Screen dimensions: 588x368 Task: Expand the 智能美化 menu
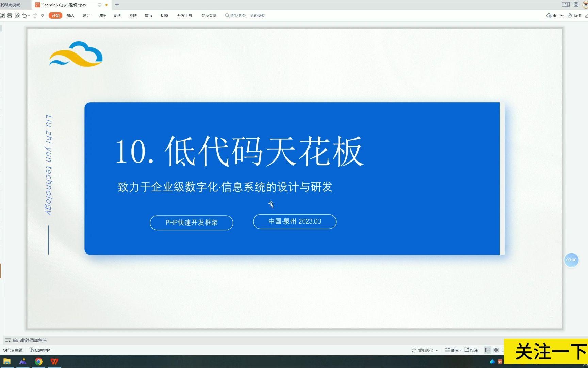(425, 350)
